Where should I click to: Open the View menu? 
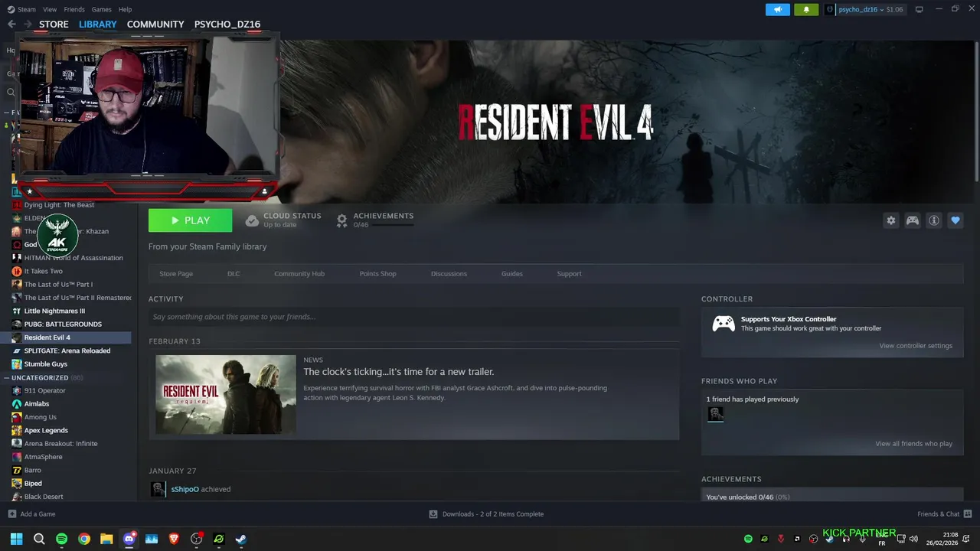50,9
